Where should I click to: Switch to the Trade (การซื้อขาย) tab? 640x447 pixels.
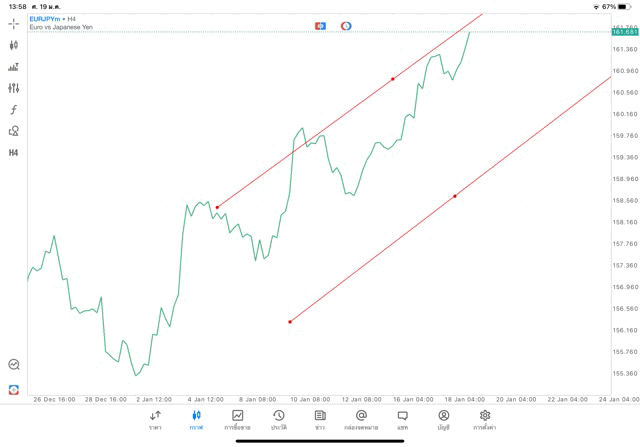(x=237, y=419)
